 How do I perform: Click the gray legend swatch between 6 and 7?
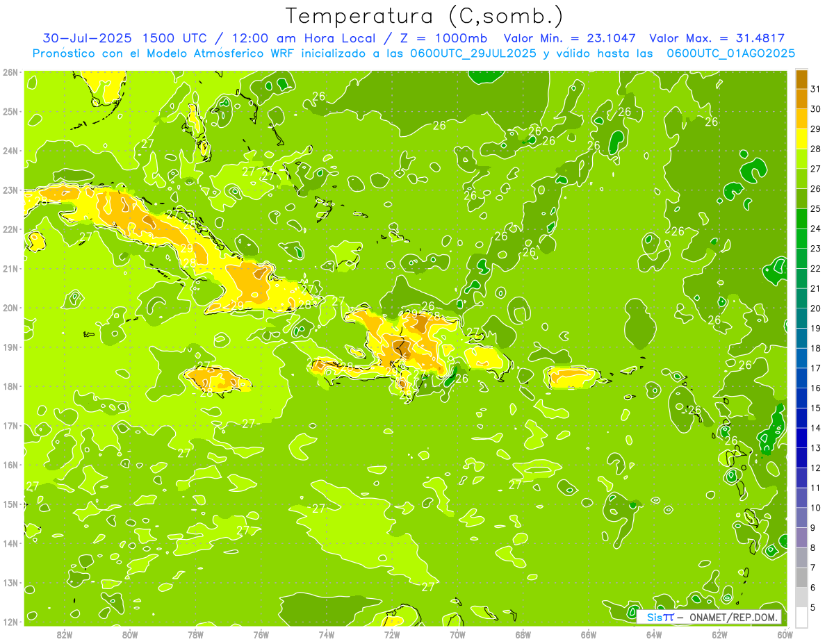[801, 577]
